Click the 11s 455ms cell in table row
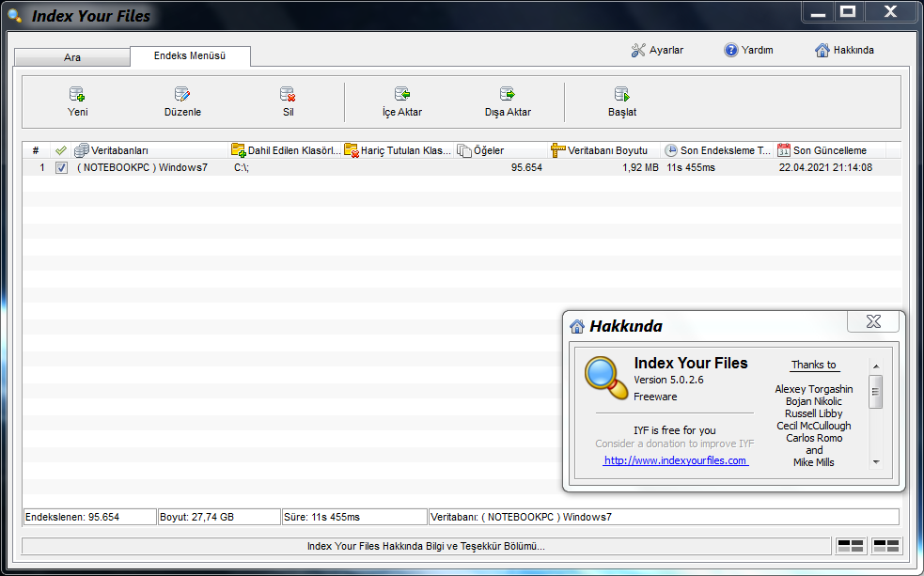Image resolution: width=924 pixels, height=576 pixels. pos(691,168)
